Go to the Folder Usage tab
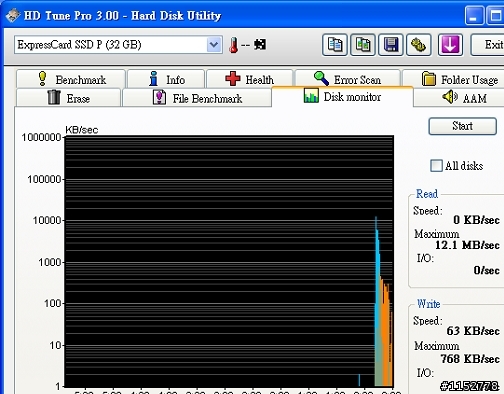This screenshot has height=394, width=504. [x=454, y=79]
